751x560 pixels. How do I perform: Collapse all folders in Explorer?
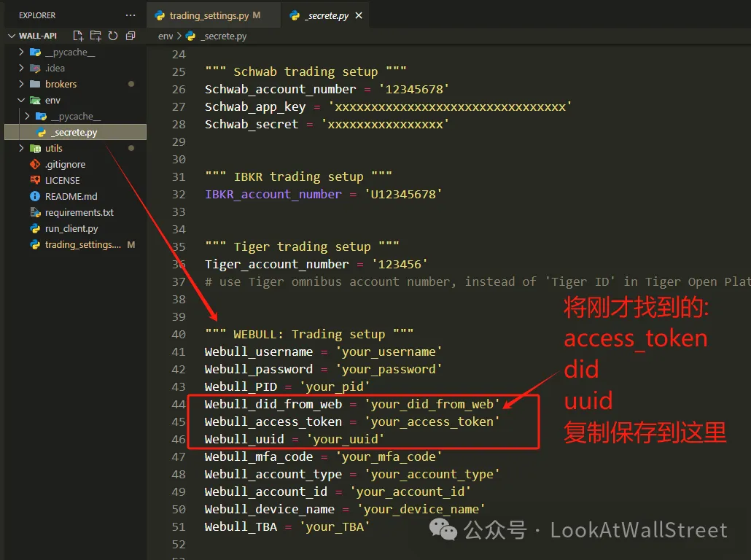131,36
